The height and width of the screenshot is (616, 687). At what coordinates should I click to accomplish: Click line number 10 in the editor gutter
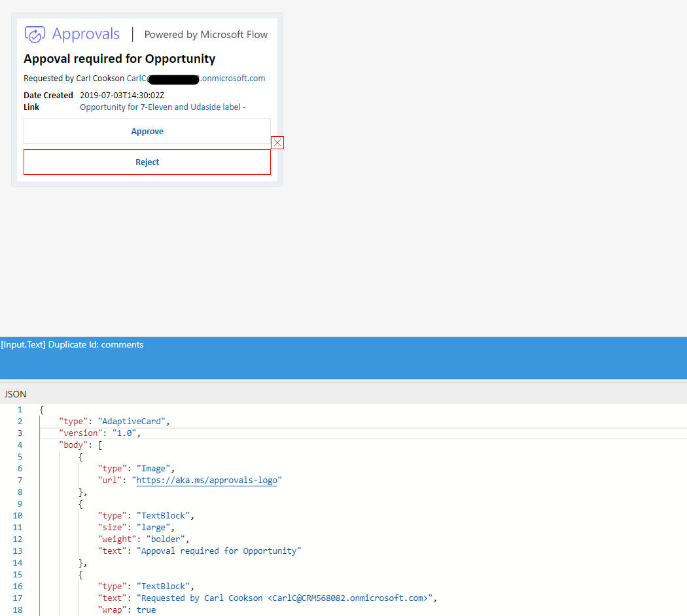pos(18,516)
